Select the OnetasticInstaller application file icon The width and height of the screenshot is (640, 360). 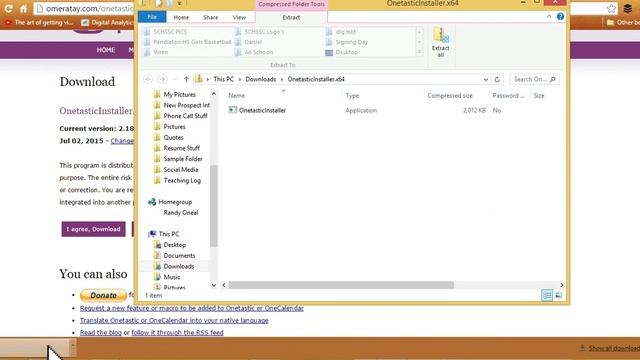click(233, 110)
